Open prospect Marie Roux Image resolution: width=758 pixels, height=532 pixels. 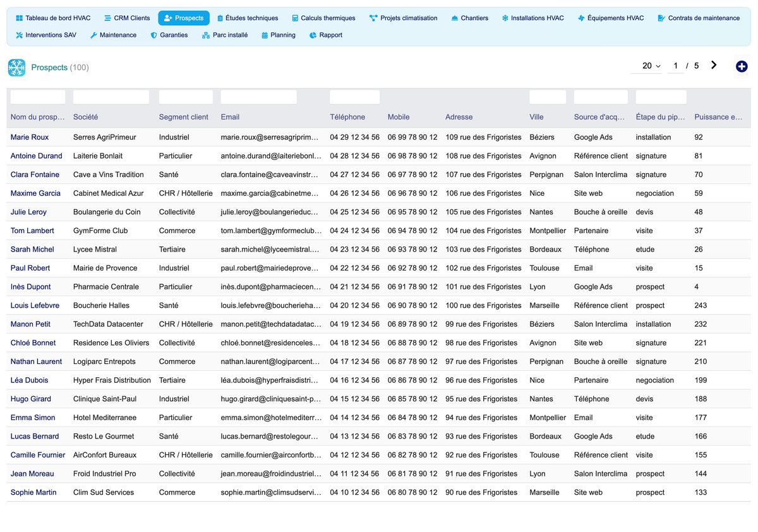30,137
